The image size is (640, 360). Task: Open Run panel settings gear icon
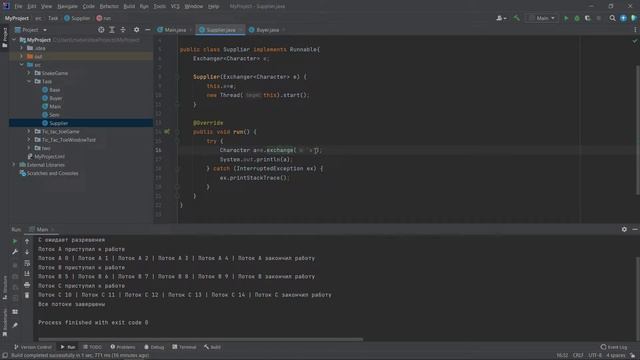624,229
